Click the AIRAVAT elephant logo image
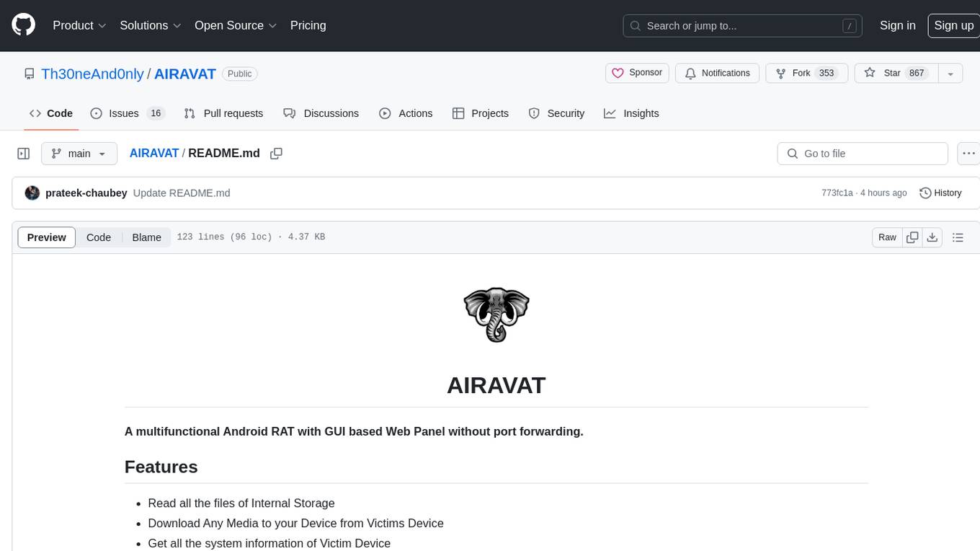Image resolution: width=980 pixels, height=551 pixels. tap(496, 314)
